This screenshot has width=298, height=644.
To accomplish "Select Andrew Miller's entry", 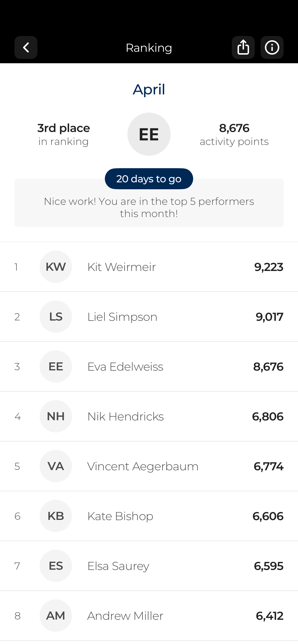I will [x=149, y=615].
